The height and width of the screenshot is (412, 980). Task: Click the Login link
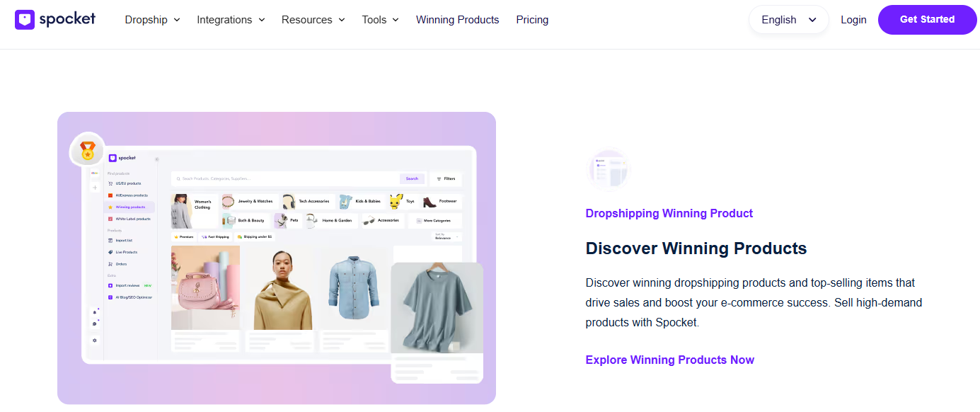853,20
